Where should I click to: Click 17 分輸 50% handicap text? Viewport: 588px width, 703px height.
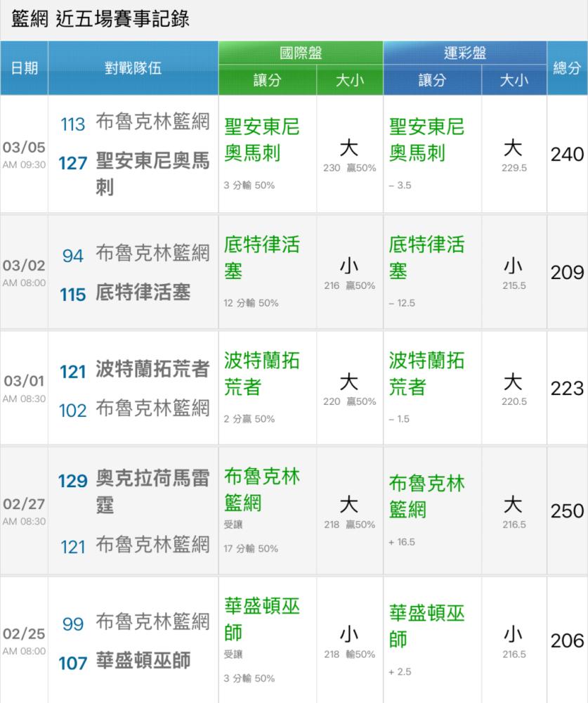point(251,549)
